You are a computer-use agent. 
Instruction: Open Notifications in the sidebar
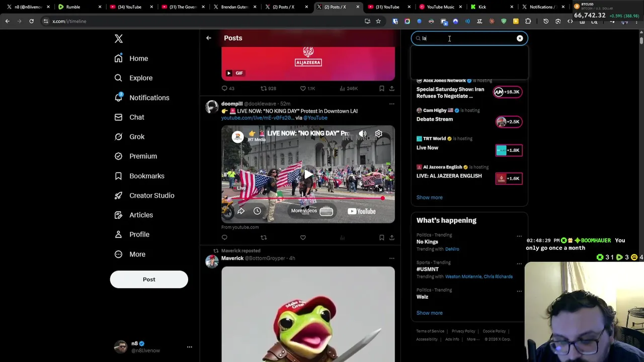(141, 98)
